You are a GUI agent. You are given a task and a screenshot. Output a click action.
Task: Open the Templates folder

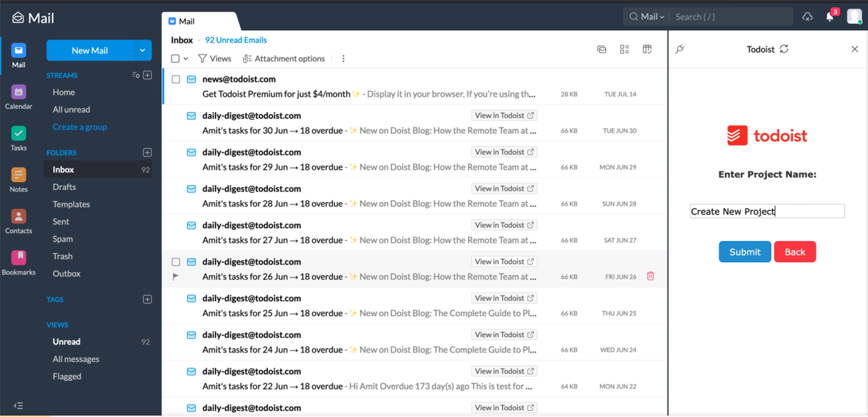tap(71, 204)
